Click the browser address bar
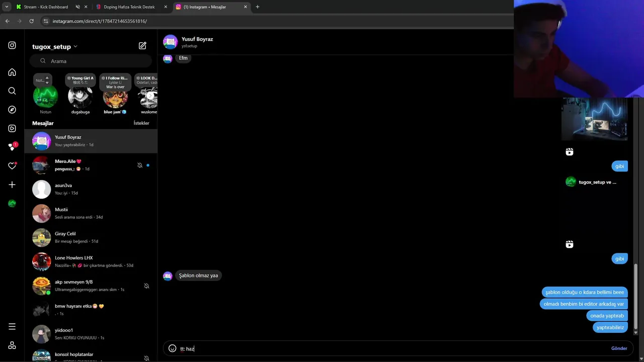Image resolution: width=644 pixels, height=362 pixels. [x=277, y=21]
